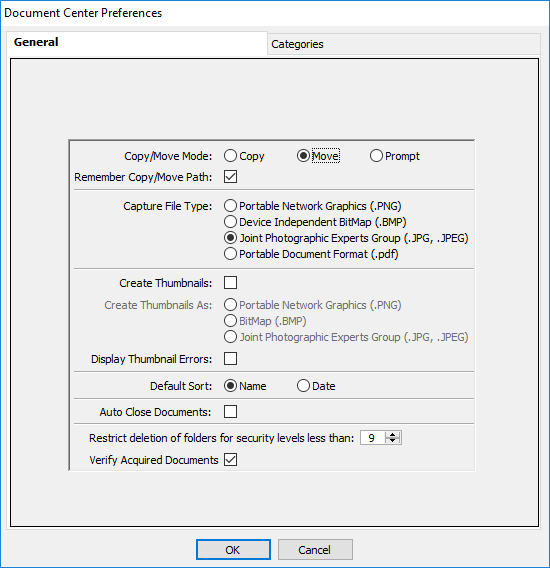The width and height of the screenshot is (550, 568).
Task: Uncheck Remember Copy/Move Path checkbox
Action: [230, 177]
